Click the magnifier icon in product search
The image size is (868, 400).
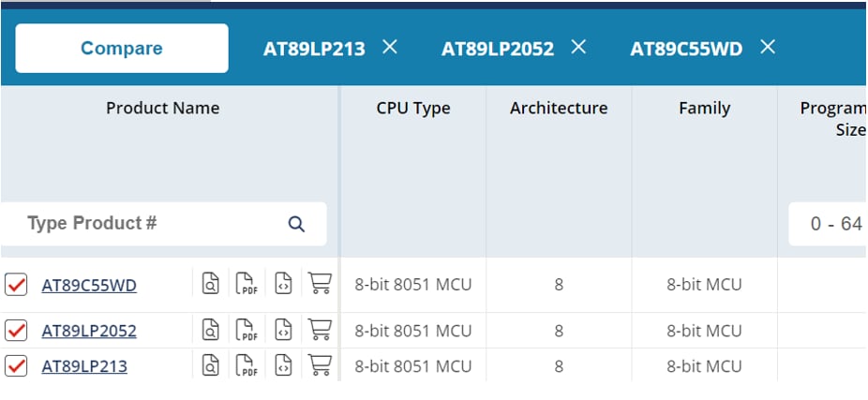tap(296, 224)
